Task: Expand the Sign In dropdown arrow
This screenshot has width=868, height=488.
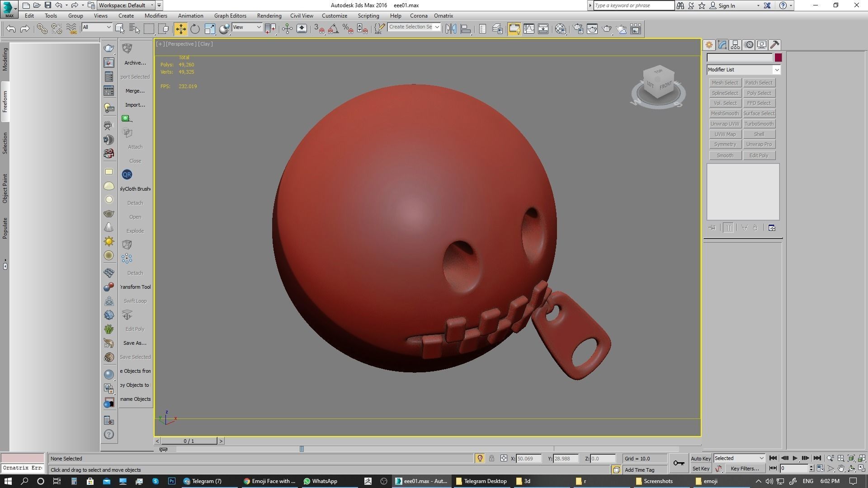Action: (x=758, y=6)
